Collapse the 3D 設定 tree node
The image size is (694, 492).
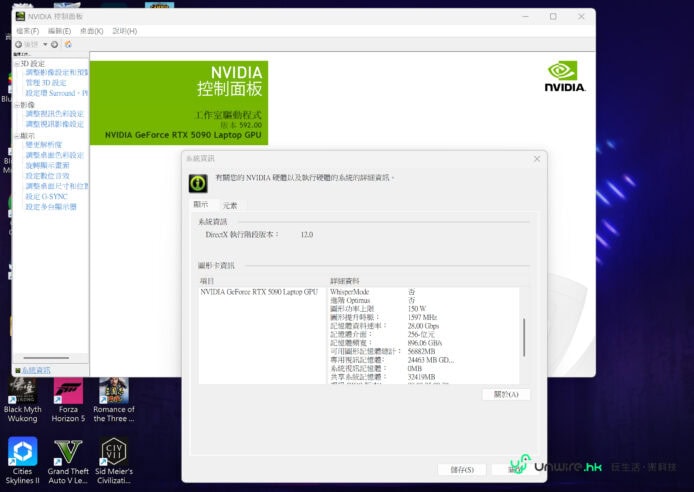[17, 64]
